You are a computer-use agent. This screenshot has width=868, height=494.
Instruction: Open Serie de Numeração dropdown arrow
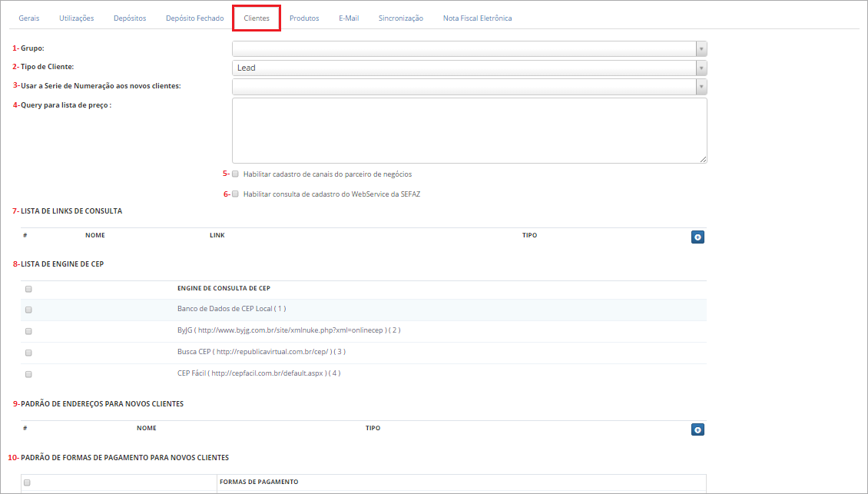(701, 86)
